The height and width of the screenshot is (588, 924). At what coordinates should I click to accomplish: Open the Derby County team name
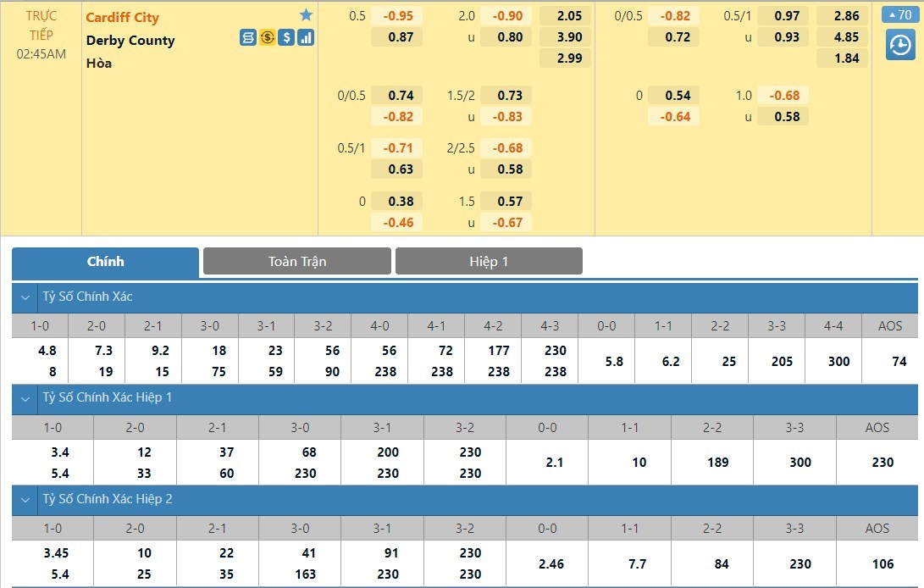130,40
